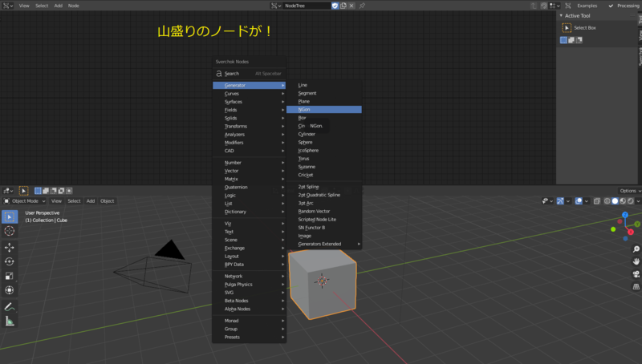The height and width of the screenshot is (364, 642).
Task: Open the Object Mode dropdown
Action: [x=25, y=200]
